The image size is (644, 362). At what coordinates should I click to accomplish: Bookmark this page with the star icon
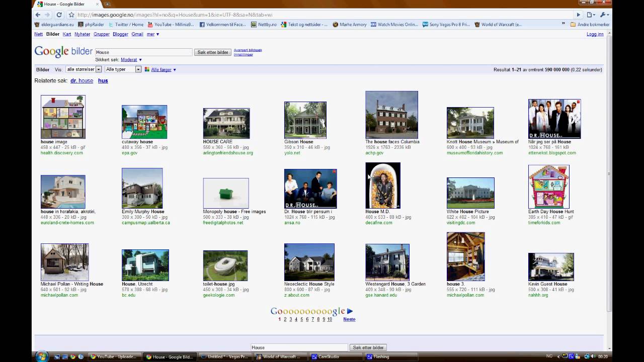pos(71,15)
